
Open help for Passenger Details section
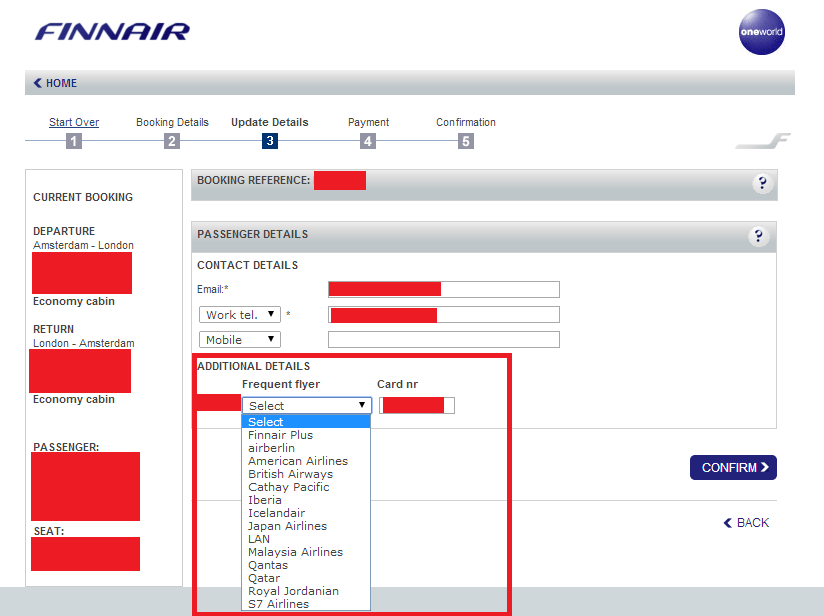pos(758,236)
